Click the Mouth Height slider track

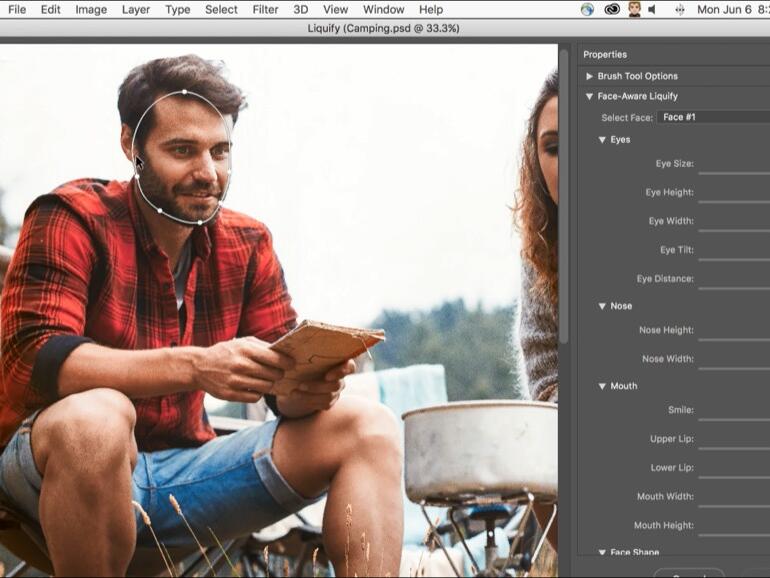coord(734,535)
